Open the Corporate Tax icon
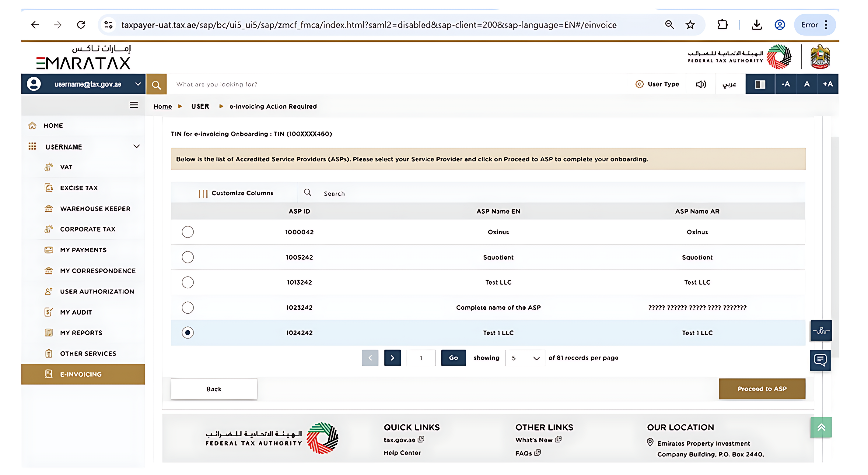 [x=49, y=229]
